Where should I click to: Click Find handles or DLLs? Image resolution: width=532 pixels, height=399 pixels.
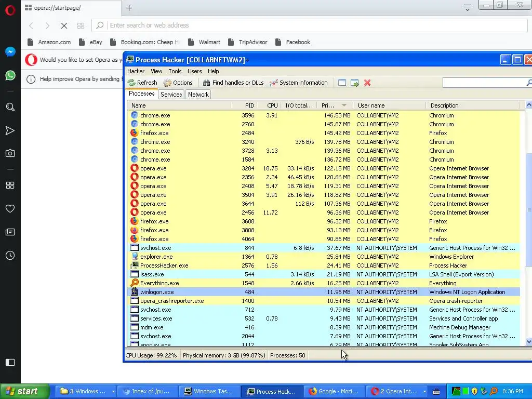click(233, 83)
